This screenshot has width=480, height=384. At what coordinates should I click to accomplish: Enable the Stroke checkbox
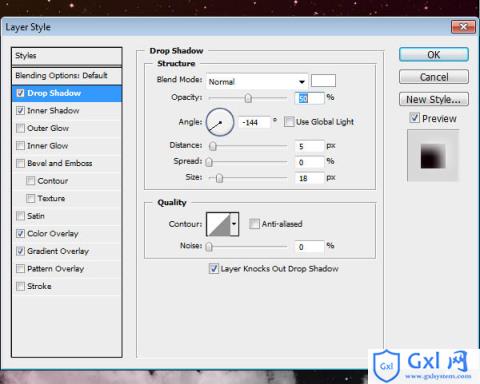(20, 286)
